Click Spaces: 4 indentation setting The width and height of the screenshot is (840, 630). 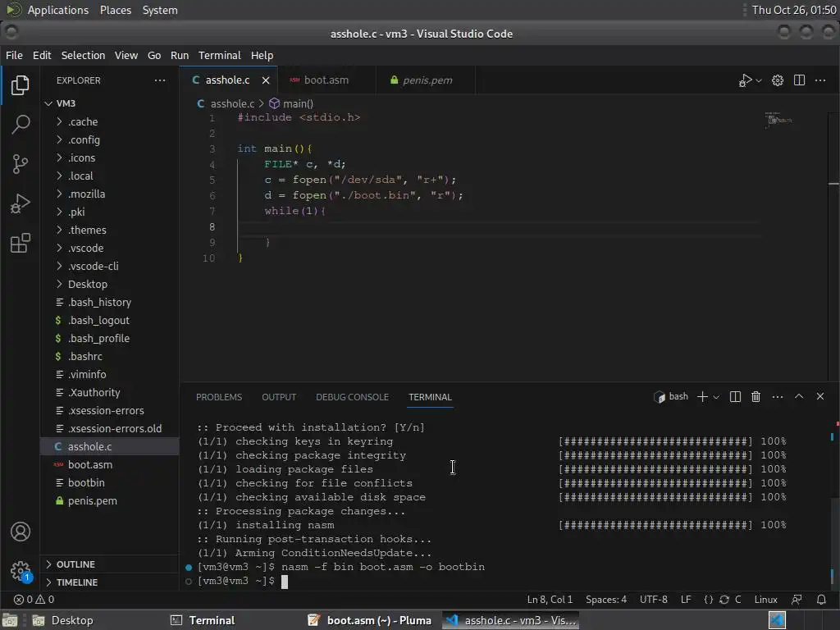(x=606, y=600)
